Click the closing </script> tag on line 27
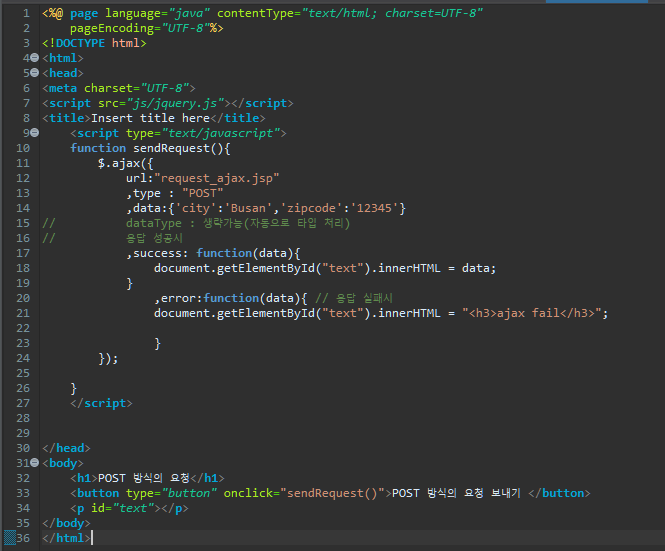This screenshot has height=551, width=665. pyautogui.click(x=101, y=403)
